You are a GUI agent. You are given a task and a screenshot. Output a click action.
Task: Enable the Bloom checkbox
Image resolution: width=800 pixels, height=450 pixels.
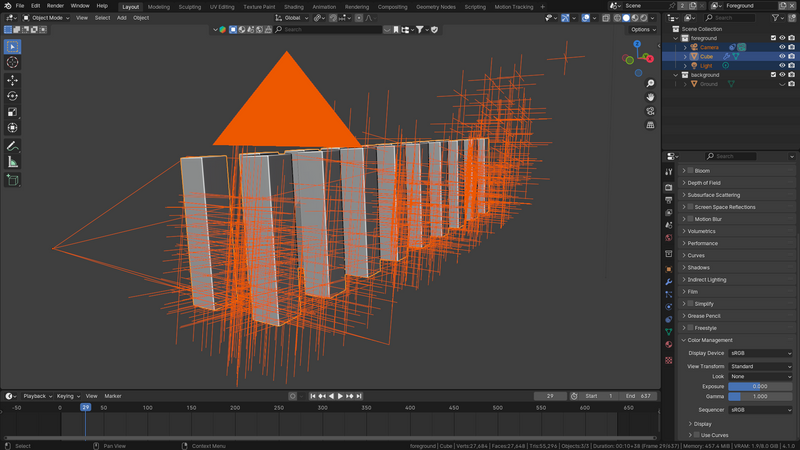(x=690, y=171)
